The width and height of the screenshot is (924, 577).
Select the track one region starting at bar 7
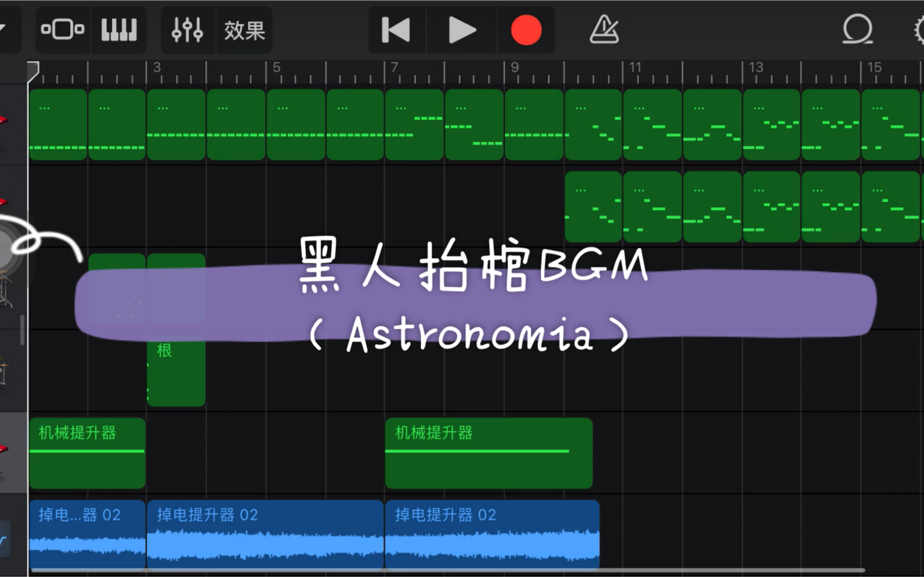point(414,124)
